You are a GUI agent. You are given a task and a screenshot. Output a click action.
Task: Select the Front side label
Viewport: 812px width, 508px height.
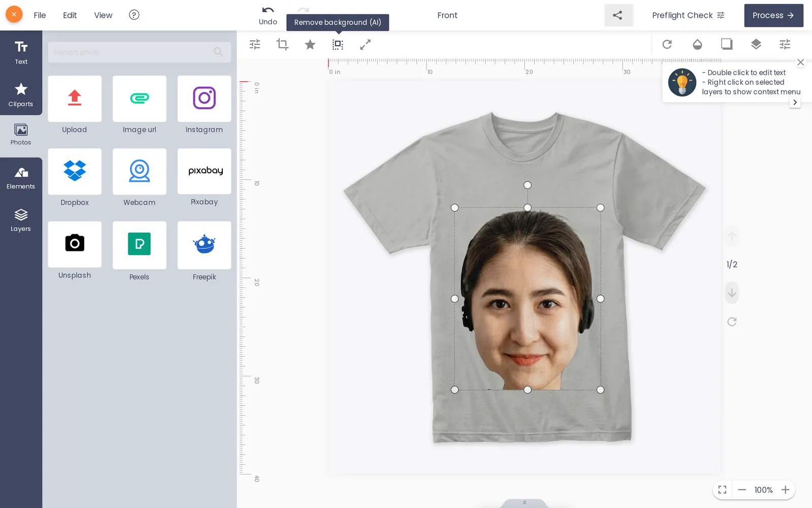pyautogui.click(x=447, y=15)
